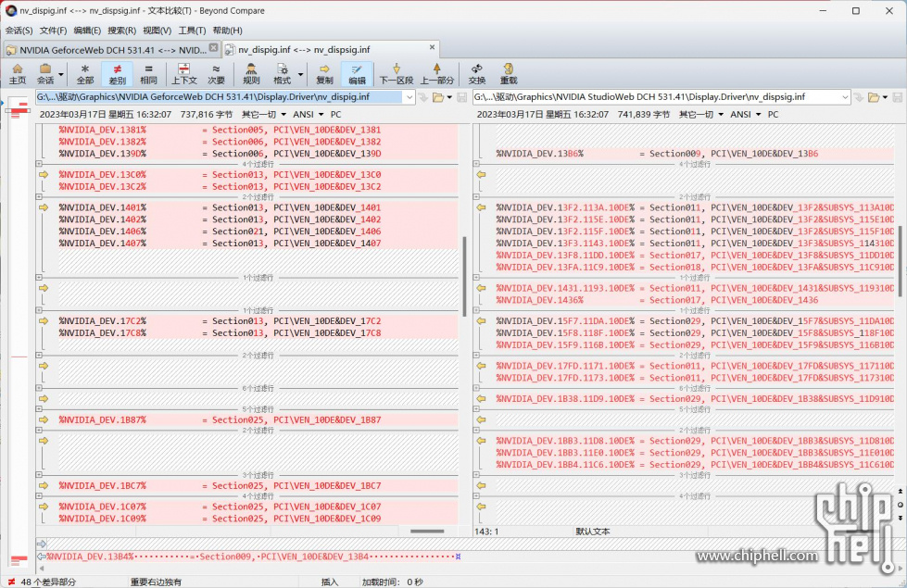The width and height of the screenshot is (907, 588).
Task: Click left file path input field
Action: coord(220,97)
